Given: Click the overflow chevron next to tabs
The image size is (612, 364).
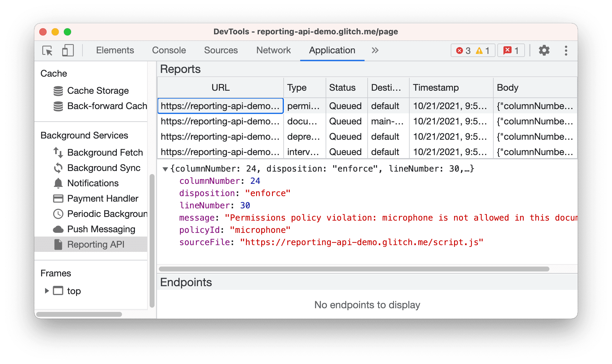Looking at the screenshot, I should click(x=375, y=50).
